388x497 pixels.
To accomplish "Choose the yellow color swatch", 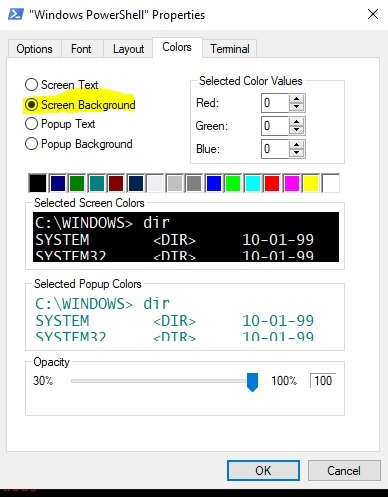I will click(311, 183).
